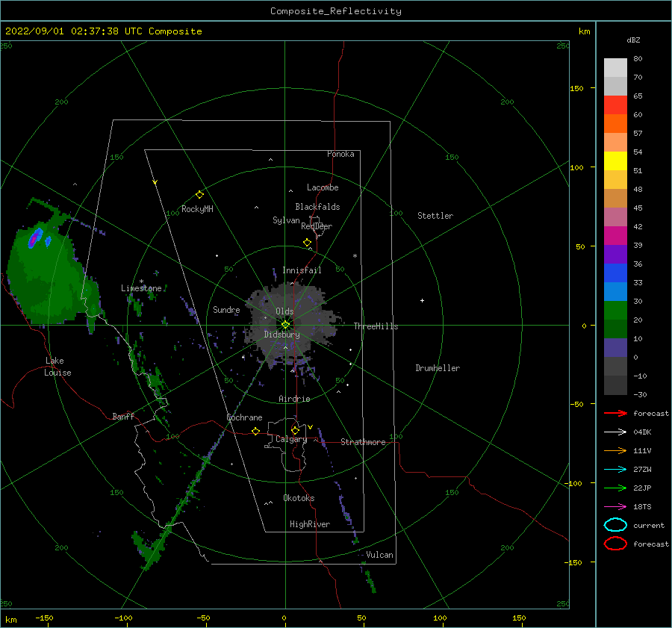Select the Strathmore label

(363, 442)
